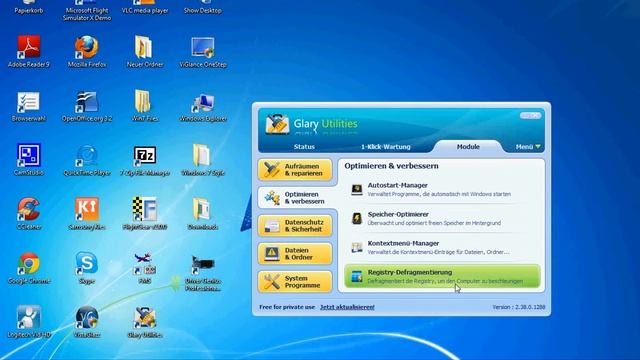Image resolution: width=640 pixels, height=360 pixels.
Task: Select the Glary Utilities desktop shortcut
Action: (x=144, y=318)
